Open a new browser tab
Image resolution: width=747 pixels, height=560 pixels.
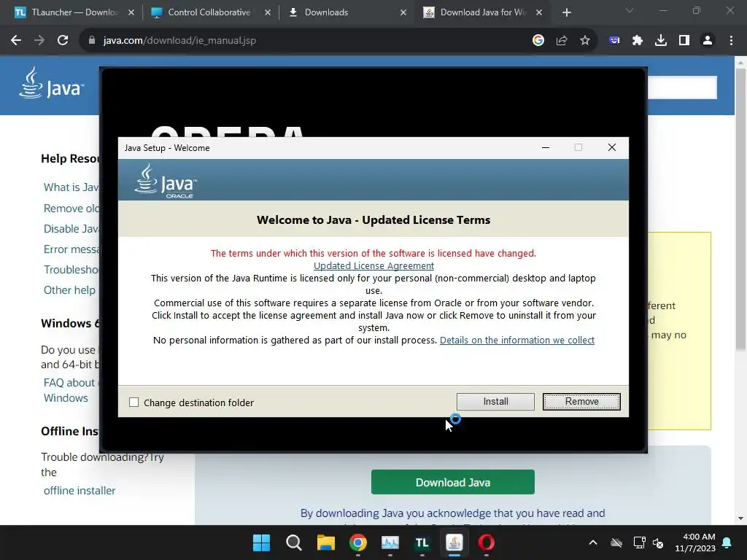point(566,12)
